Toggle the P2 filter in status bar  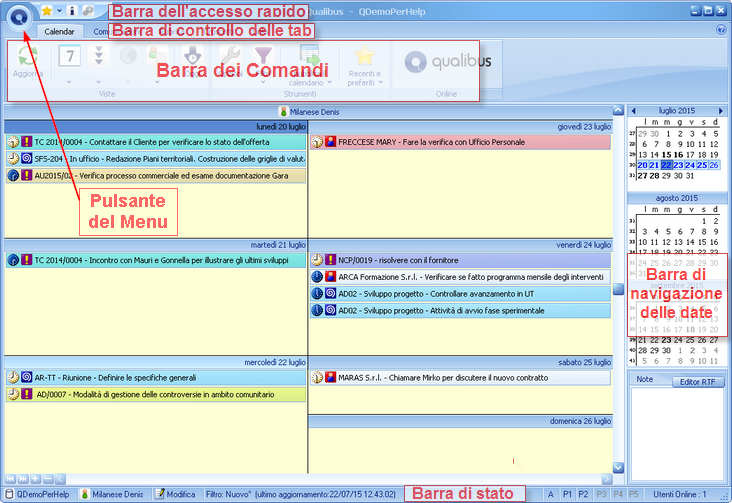coord(584,494)
